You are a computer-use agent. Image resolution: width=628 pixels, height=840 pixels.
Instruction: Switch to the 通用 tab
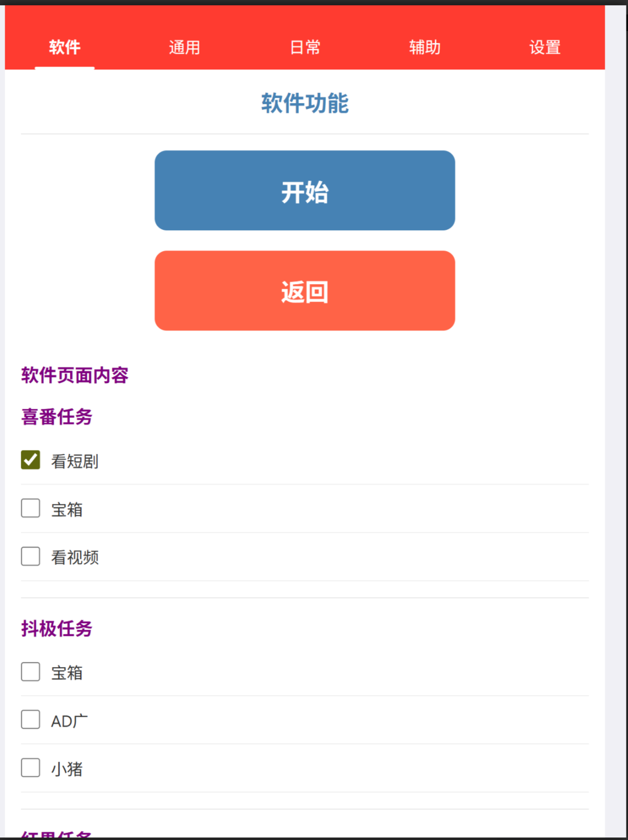click(184, 48)
